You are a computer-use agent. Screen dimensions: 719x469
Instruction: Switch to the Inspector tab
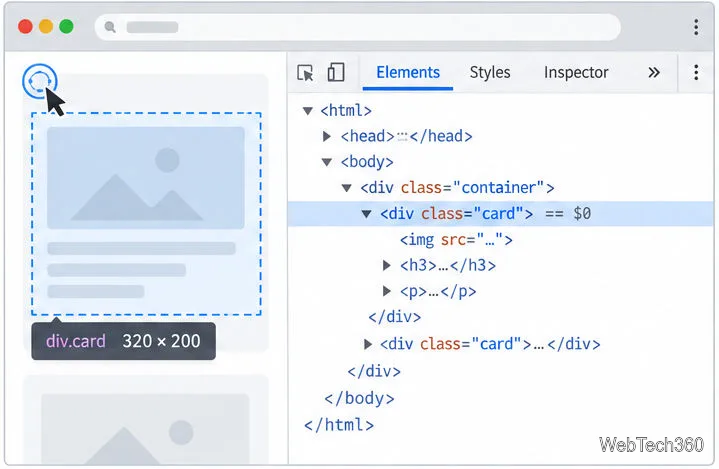pos(576,72)
